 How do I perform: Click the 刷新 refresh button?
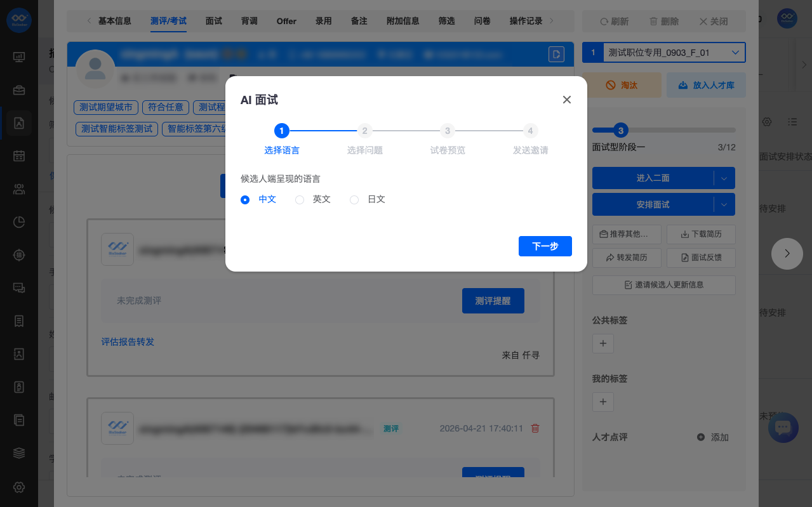pyautogui.click(x=615, y=22)
